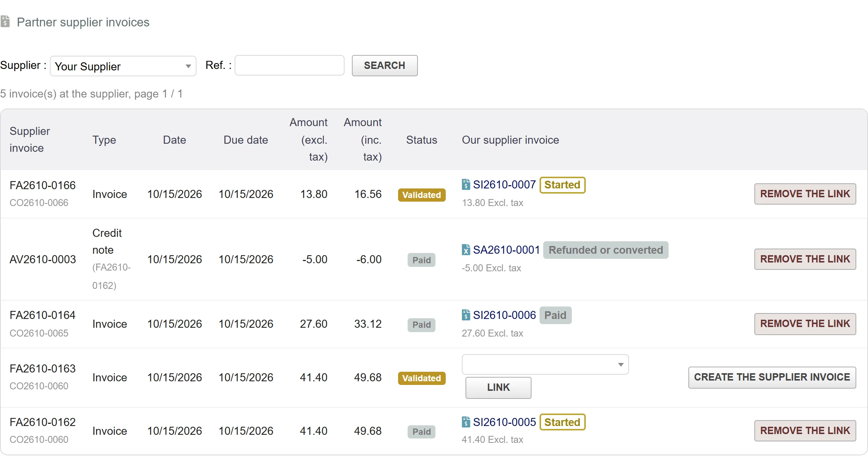868x470 pixels.
Task: Open supplier invoice link SI2610-0005
Action: tap(504, 422)
